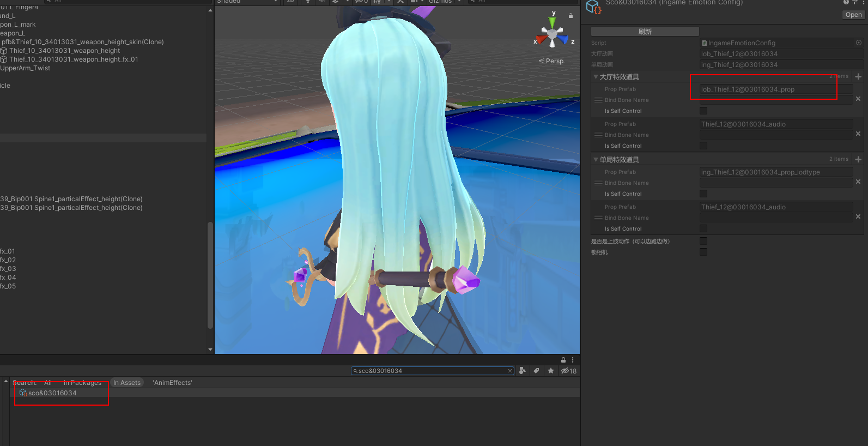This screenshot has height=446, width=868.
Task: Remove the lob_Thief_12@03016034_prop element
Action: (858, 99)
